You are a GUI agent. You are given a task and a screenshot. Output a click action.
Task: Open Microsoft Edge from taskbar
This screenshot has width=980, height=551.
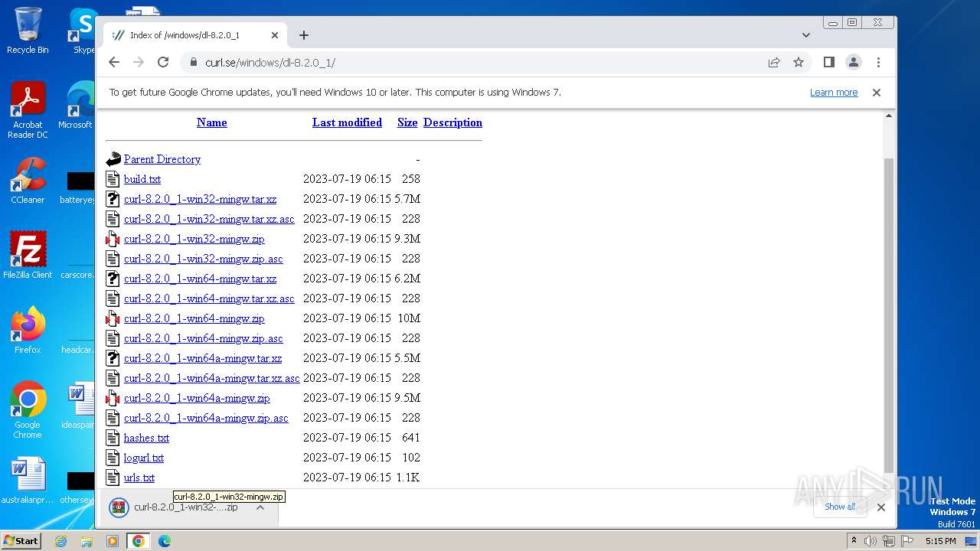point(164,541)
